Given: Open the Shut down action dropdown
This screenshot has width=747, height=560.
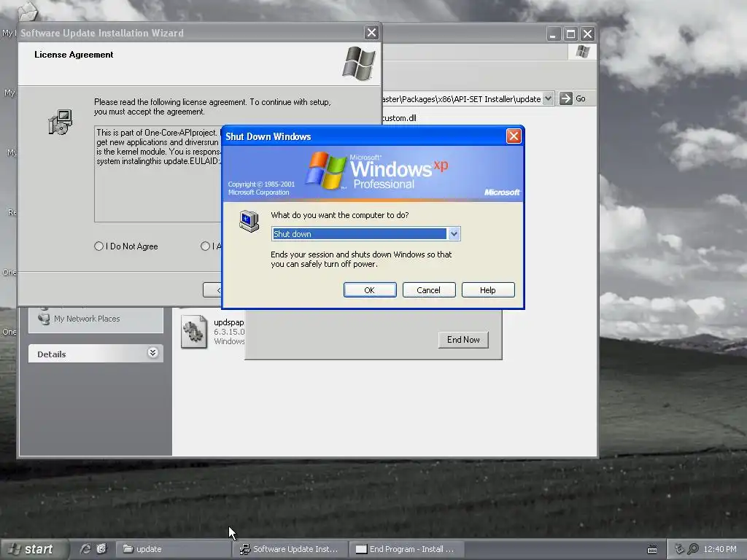Looking at the screenshot, I should (x=454, y=234).
